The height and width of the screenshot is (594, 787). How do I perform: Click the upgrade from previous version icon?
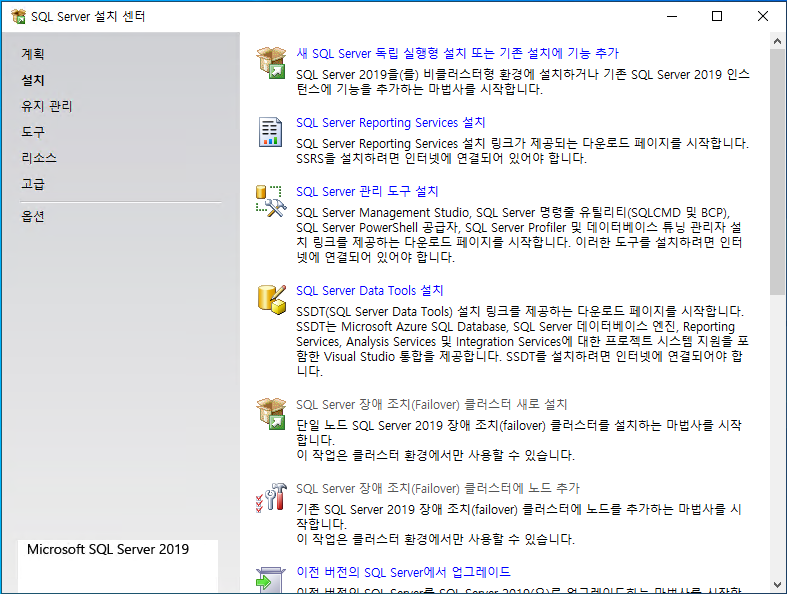click(271, 579)
